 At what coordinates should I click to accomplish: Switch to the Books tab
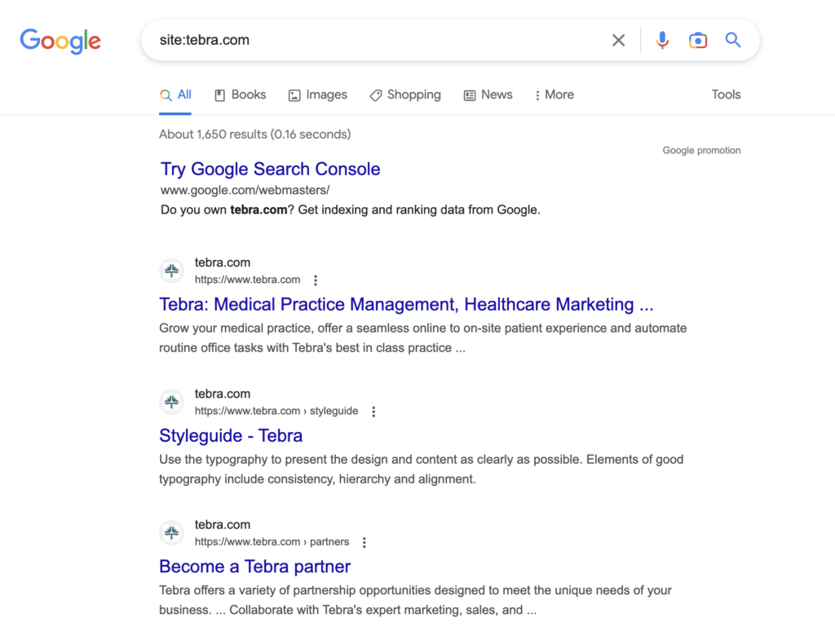pos(241,95)
